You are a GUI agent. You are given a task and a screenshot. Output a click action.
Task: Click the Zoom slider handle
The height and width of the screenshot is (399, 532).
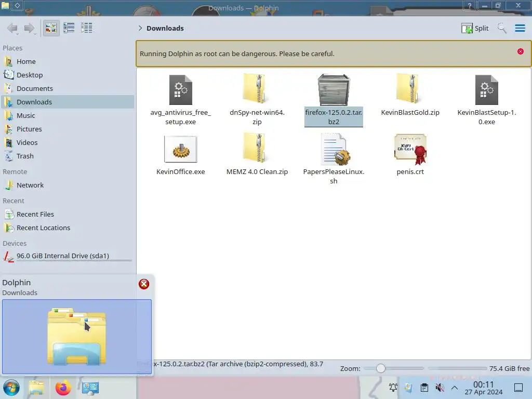click(x=381, y=368)
